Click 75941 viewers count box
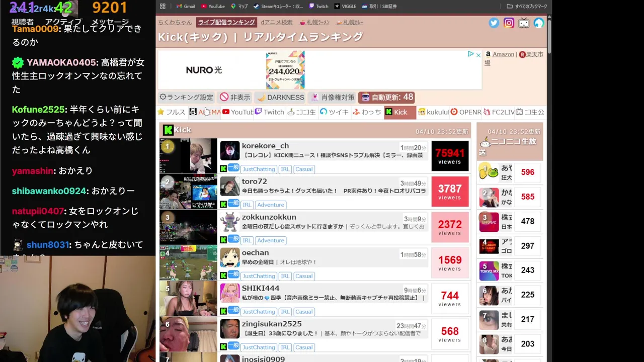644x362 pixels. point(450,156)
